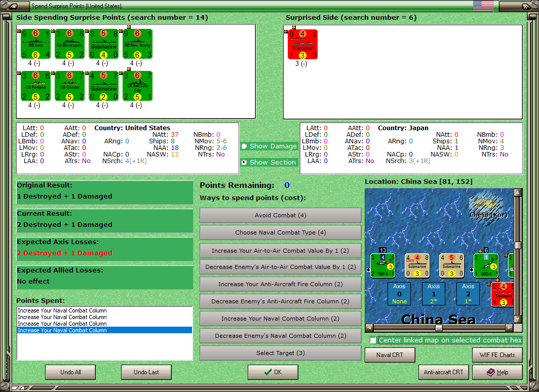Spend points on Increase Your Naval Combat Column
539x392 pixels.
click(280, 319)
